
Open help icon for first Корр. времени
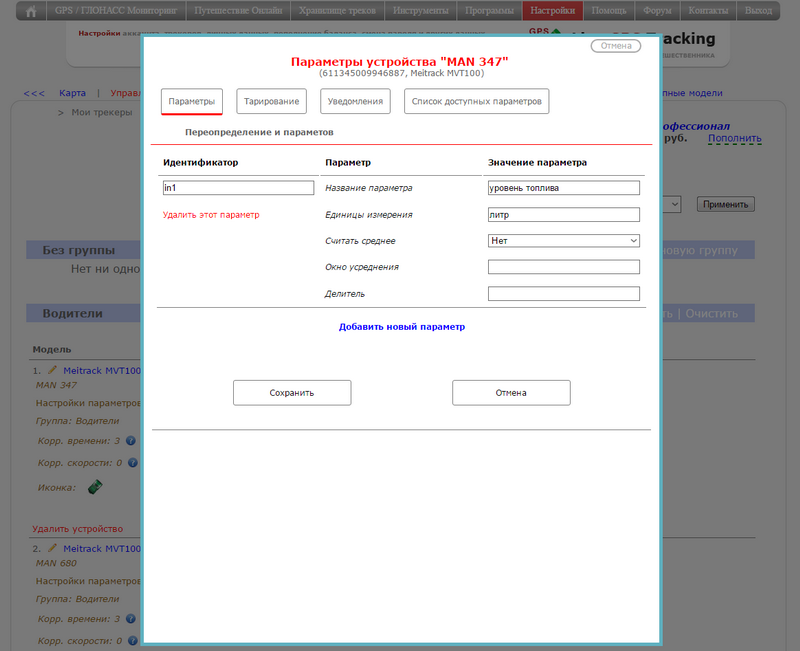point(130,441)
